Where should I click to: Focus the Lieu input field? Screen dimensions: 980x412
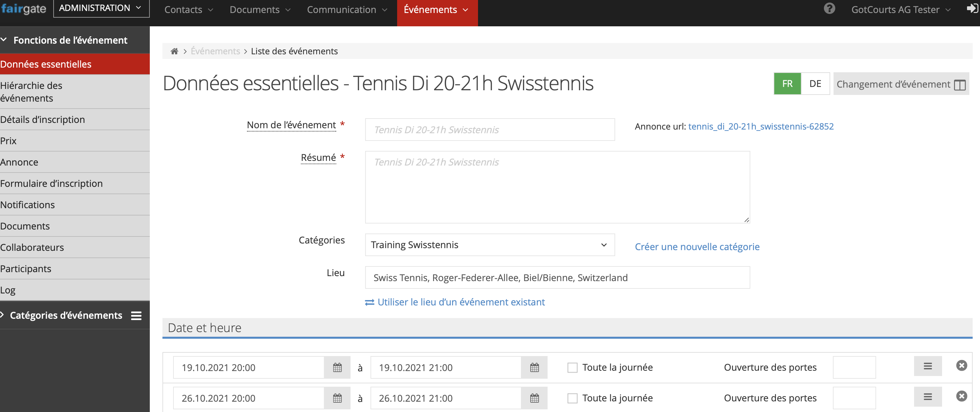(557, 277)
